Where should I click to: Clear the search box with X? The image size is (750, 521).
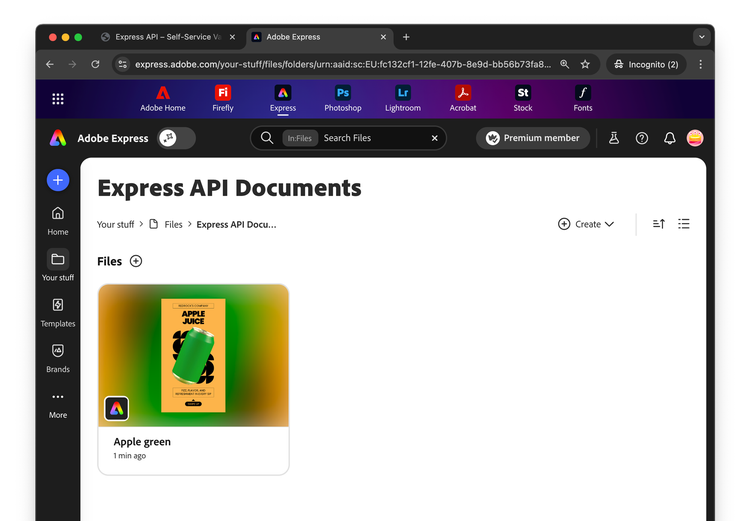[434, 138]
